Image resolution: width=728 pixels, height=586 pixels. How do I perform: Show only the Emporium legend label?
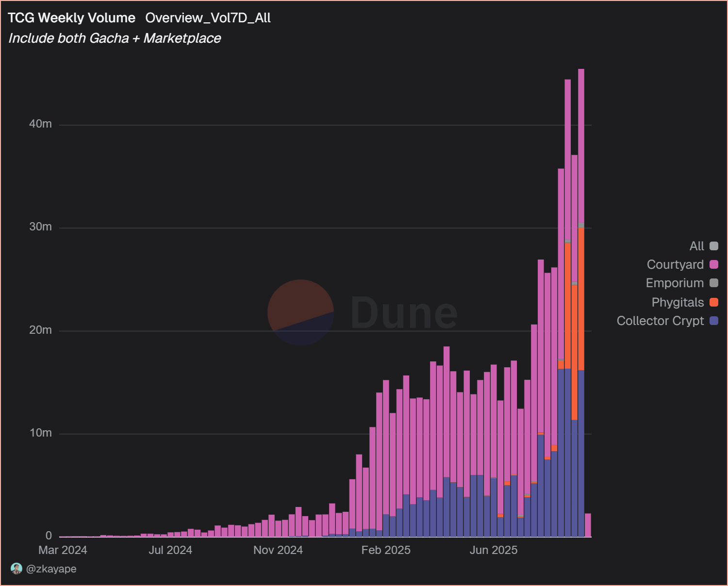point(675,283)
